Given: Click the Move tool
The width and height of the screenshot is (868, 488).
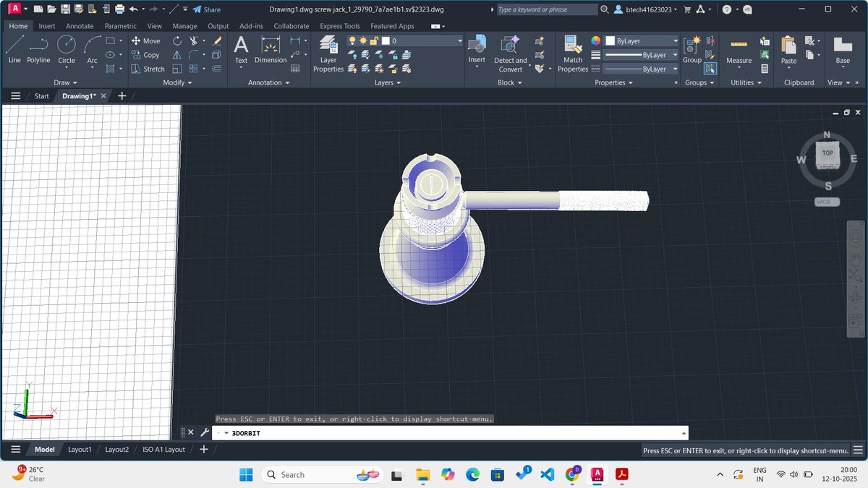Looking at the screenshot, I should 146,41.
